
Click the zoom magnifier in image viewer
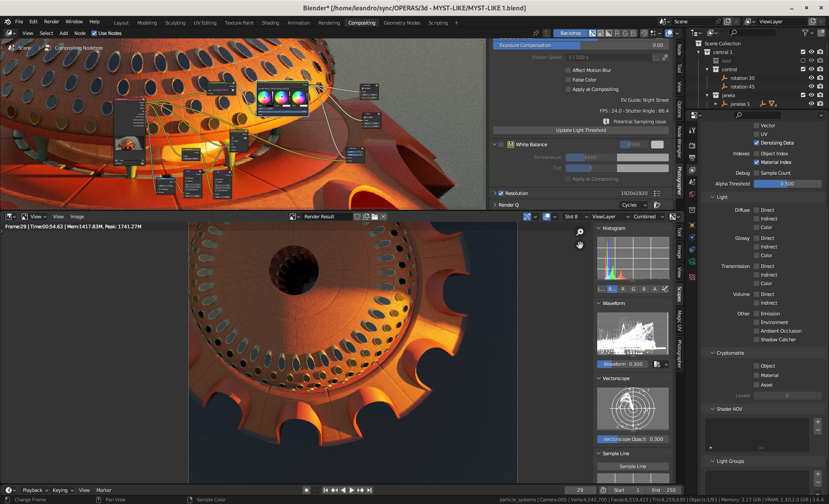tap(580, 232)
